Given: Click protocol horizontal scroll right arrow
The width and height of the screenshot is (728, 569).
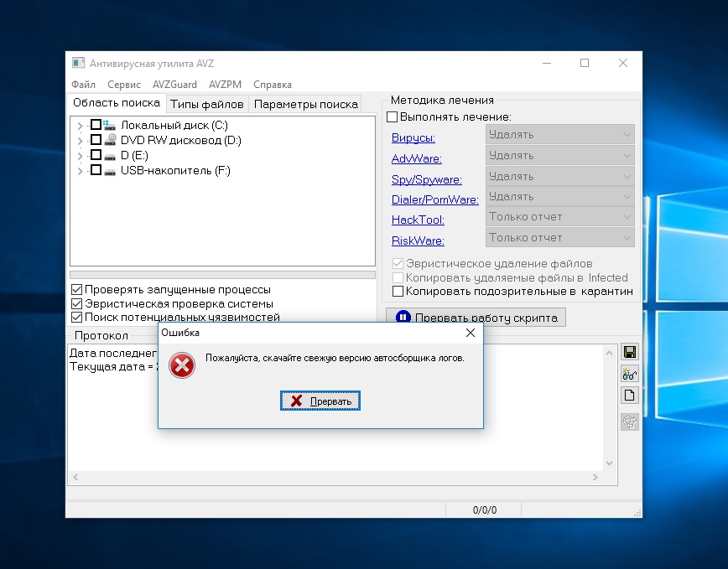Looking at the screenshot, I should pos(595,477).
